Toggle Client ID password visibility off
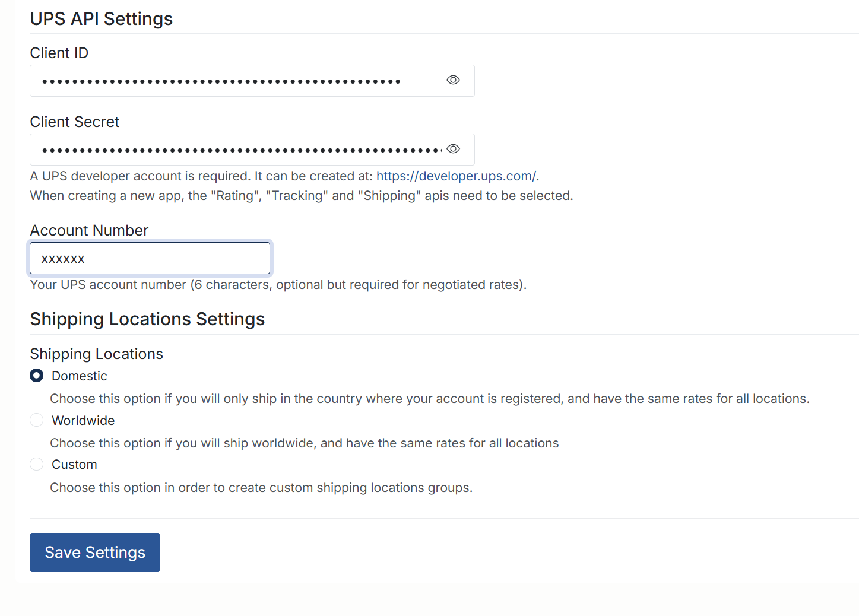 click(x=453, y=80)
